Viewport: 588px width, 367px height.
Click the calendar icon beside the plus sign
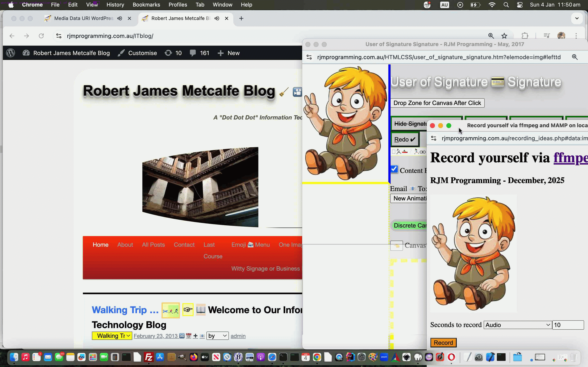[x=189, y=336]
